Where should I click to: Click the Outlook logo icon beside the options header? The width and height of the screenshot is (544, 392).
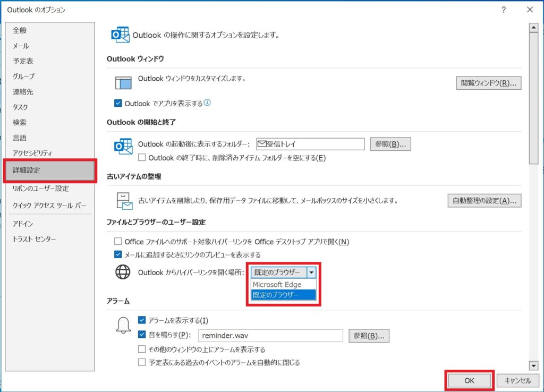tap(121, 35)
